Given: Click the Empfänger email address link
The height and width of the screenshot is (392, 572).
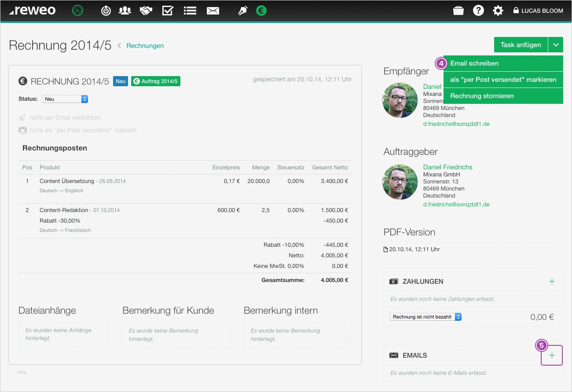Looking at the screenshot, I should (456, 124).
